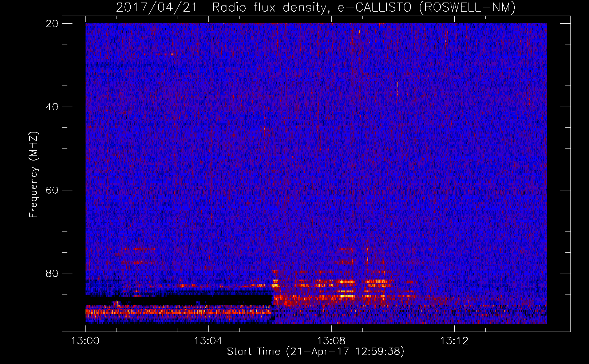Click the 'Start Time (21-Apr-17 12:59:38)' label

[316, 352]
